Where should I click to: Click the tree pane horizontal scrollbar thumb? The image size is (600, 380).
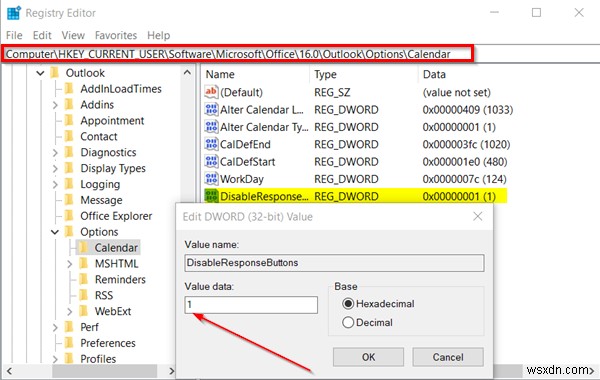[104, 370]
